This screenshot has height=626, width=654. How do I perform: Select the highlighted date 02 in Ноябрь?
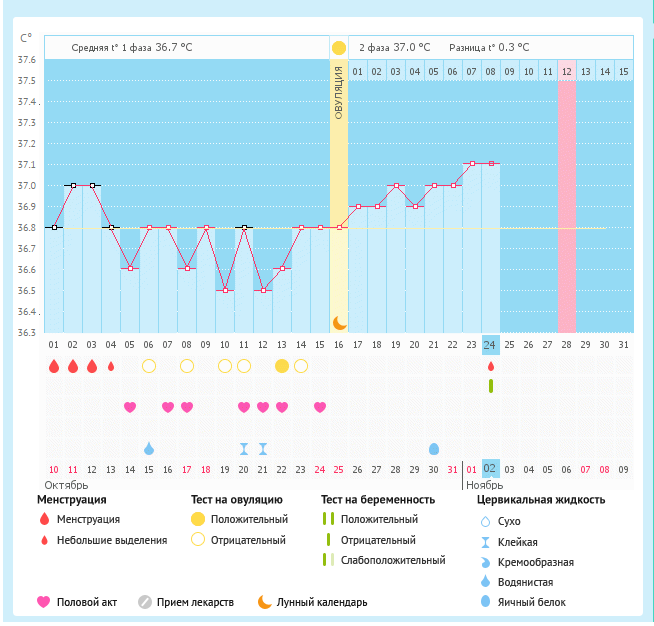click(x=490, y=468)
